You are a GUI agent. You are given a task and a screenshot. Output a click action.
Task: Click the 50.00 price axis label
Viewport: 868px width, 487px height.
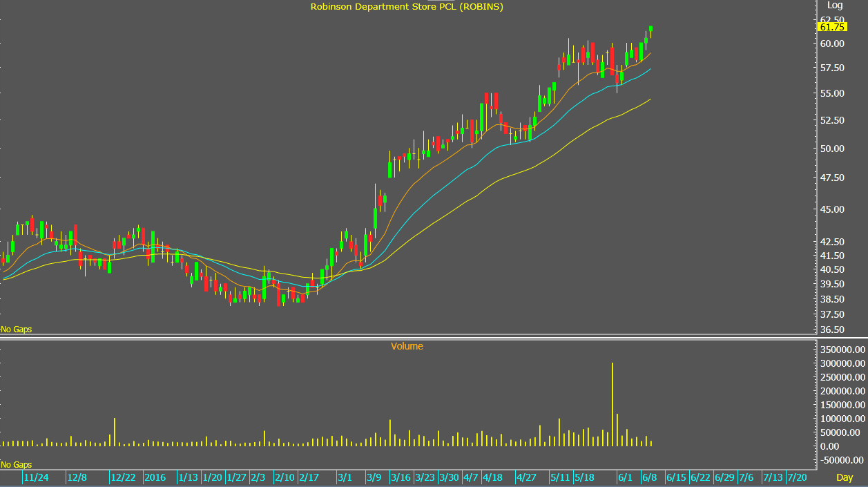pos(832,149)
